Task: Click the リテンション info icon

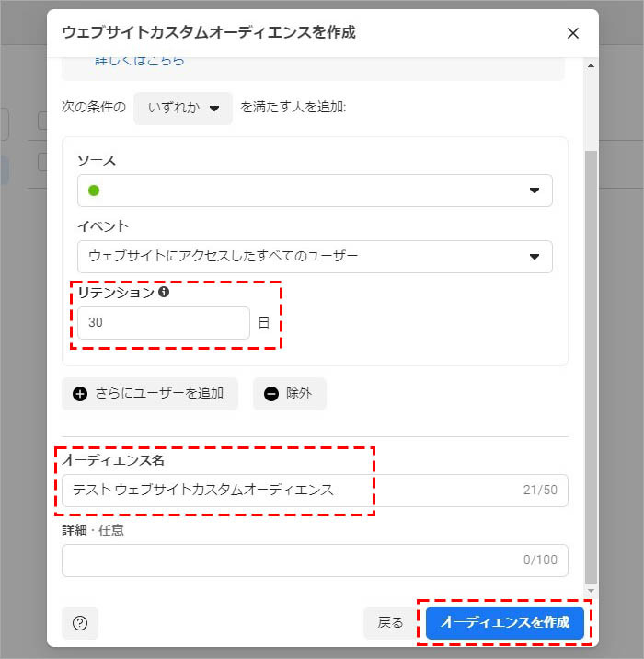Action: (164, 292)
